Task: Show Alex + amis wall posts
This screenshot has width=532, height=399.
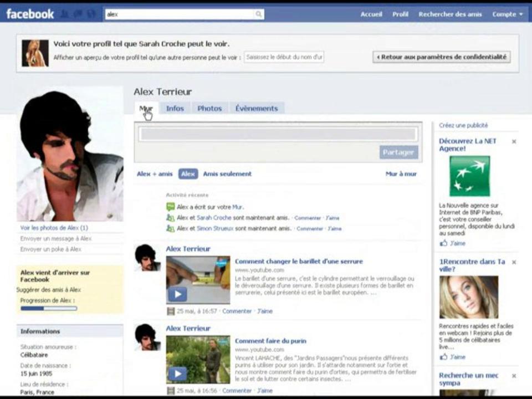Action: coord(155,174)
